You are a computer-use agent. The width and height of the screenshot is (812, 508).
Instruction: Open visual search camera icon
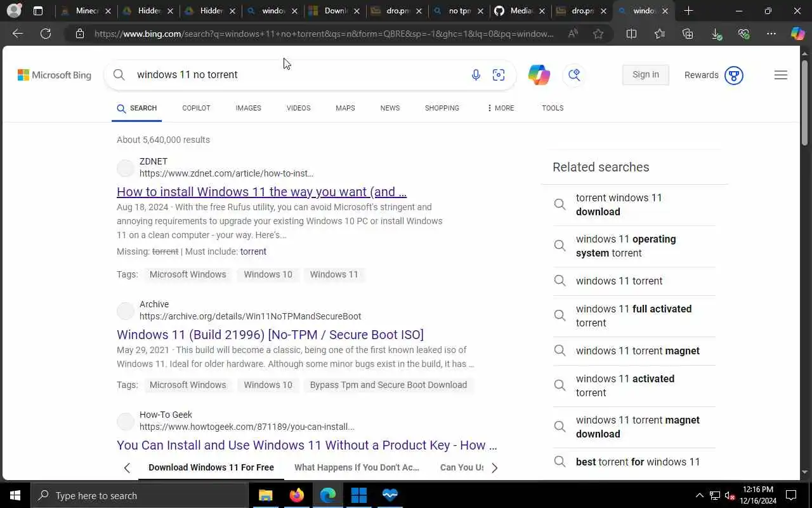click(499, 75)
